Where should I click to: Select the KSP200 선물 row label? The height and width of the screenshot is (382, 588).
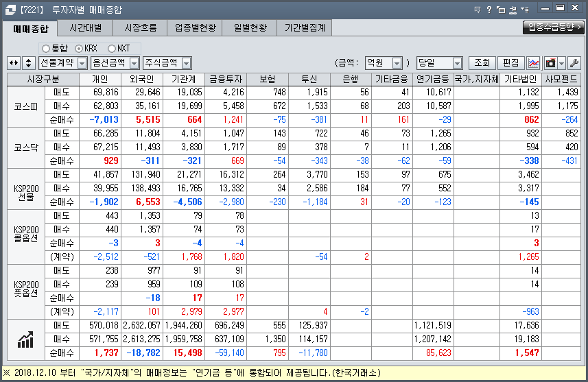(x=26, y=189)
